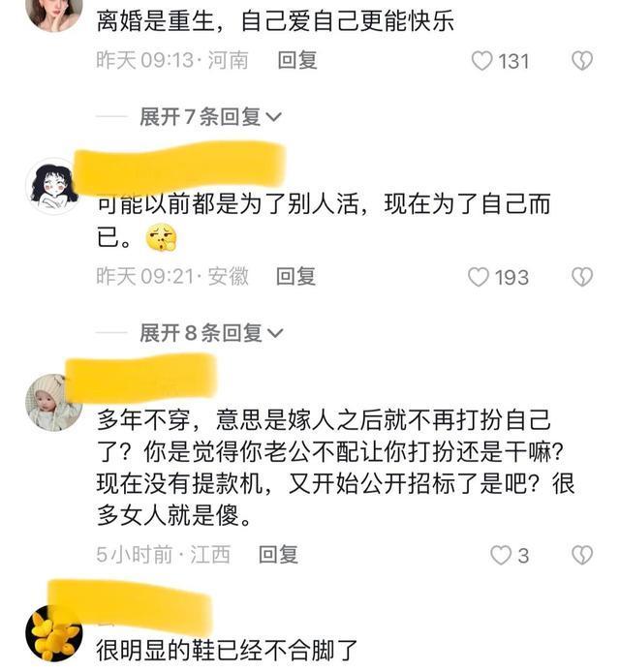Dislike the 河南 comment via broken heart
The image size is (620, 672).
tap(582, 60)
